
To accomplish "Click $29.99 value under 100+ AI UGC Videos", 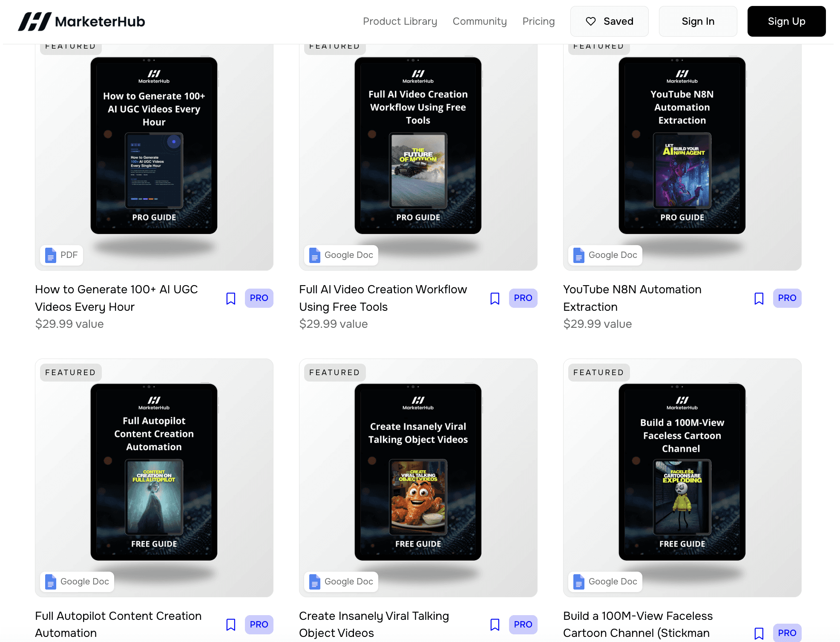I will coord(69,324).
